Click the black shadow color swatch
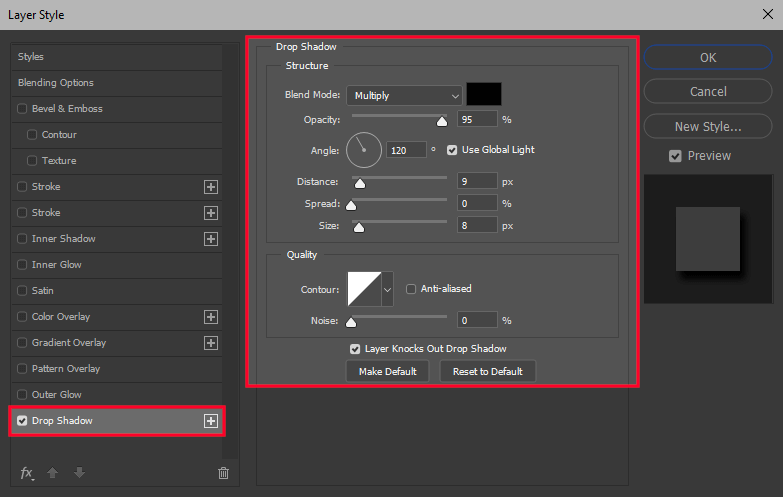Screen dimensions: 783x497 [x=484, y=95]
